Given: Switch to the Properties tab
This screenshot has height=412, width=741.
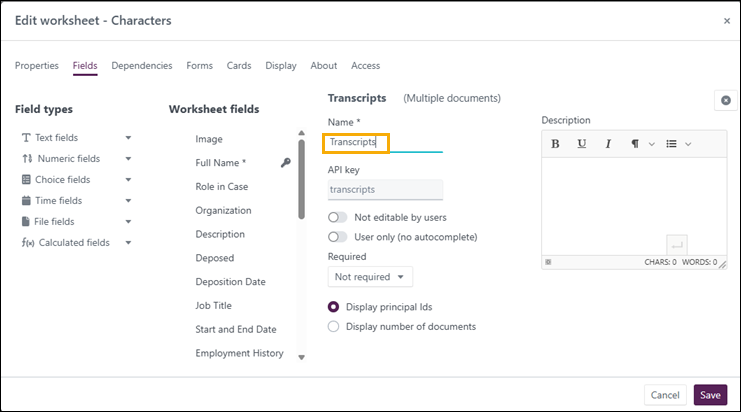Looking at the screenshot, I should 37,66.
